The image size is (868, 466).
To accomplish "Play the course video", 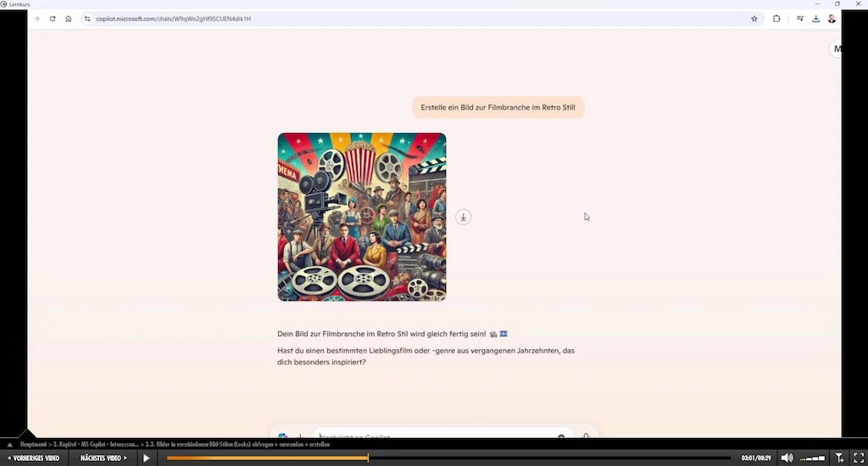I will [147, 458].
